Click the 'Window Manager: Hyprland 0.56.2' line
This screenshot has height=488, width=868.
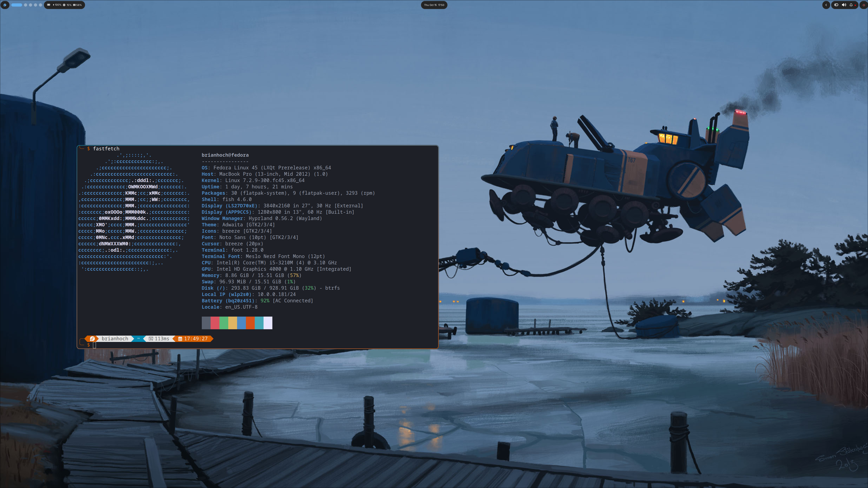262,218
